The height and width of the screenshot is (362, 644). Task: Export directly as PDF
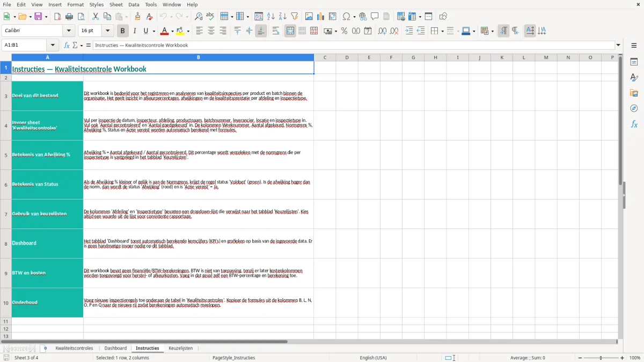coord(57,17)
